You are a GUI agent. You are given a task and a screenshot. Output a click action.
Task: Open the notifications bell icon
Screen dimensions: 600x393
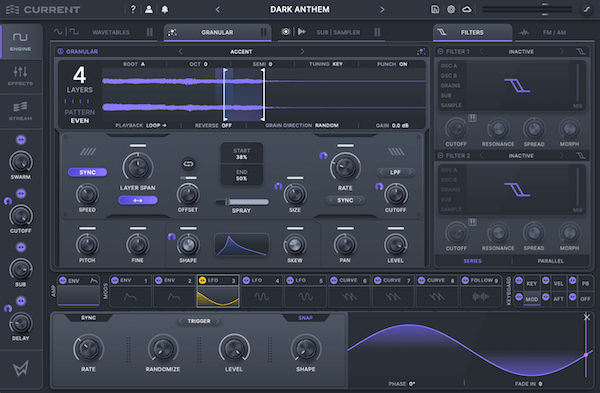click(x=165, y=9)
